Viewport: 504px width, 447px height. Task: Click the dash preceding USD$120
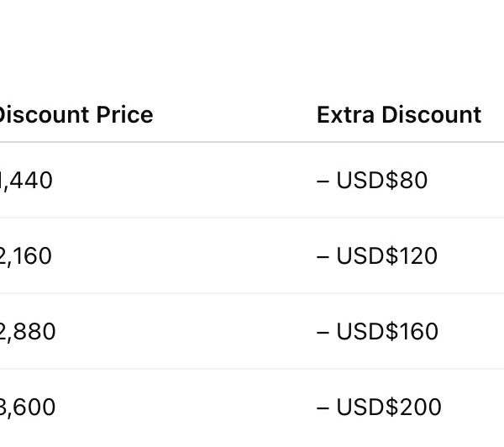point(323,256)
